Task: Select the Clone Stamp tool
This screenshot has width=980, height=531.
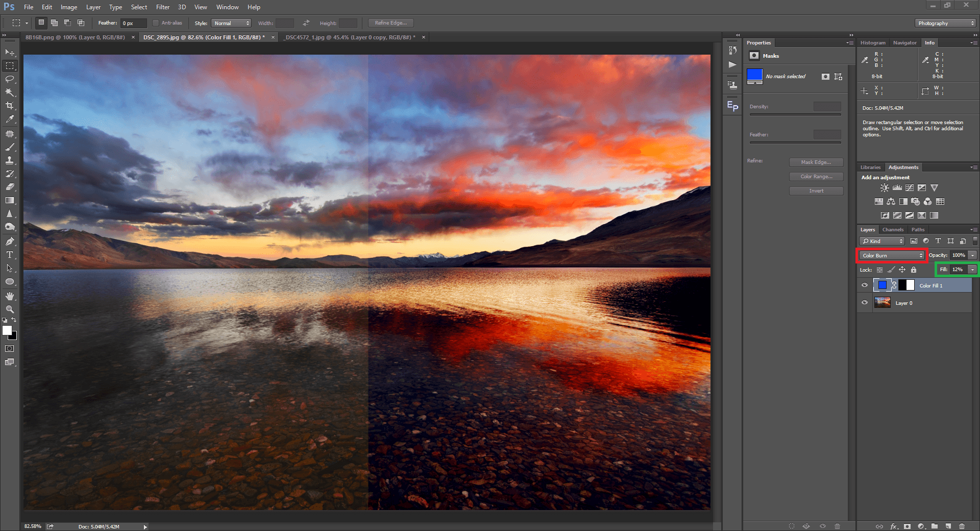Action: pyautogui.click(x=10, y=160)
